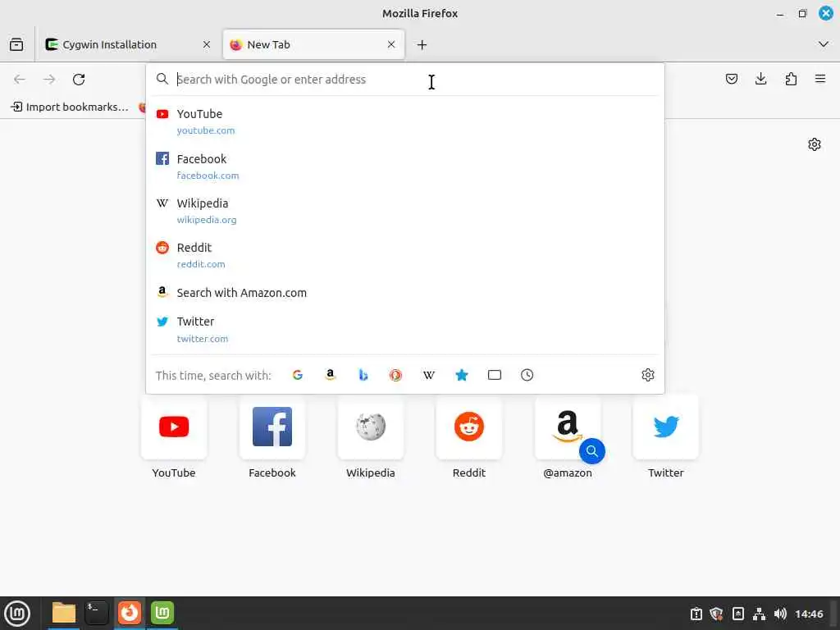Expand the list all tabs chevron
Screen dimensions: 840x630
pos(824,44)
